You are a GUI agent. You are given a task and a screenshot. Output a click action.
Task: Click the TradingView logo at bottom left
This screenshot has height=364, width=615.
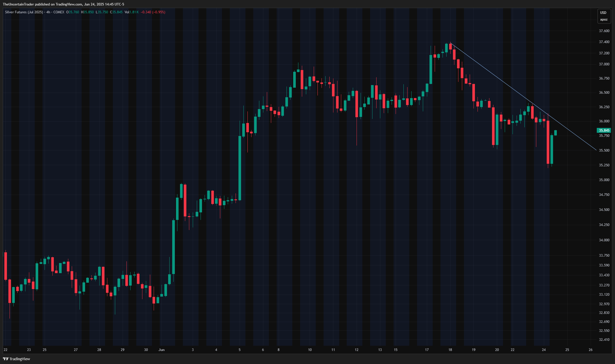16,359
